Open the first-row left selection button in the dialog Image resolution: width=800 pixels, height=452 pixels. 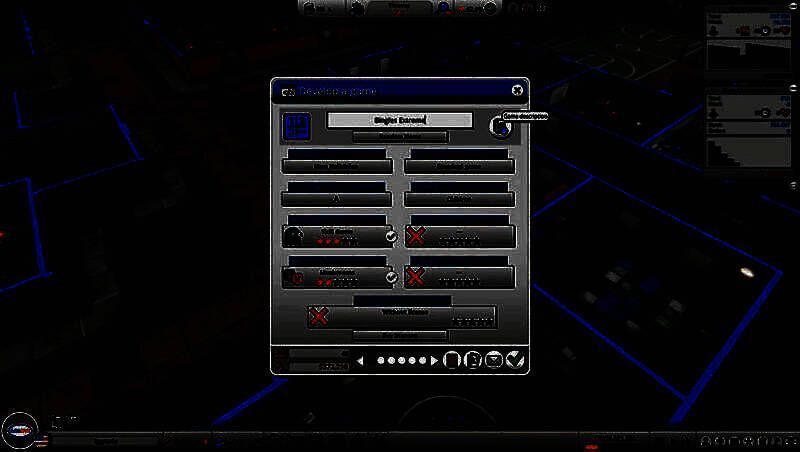click(335, 166)
